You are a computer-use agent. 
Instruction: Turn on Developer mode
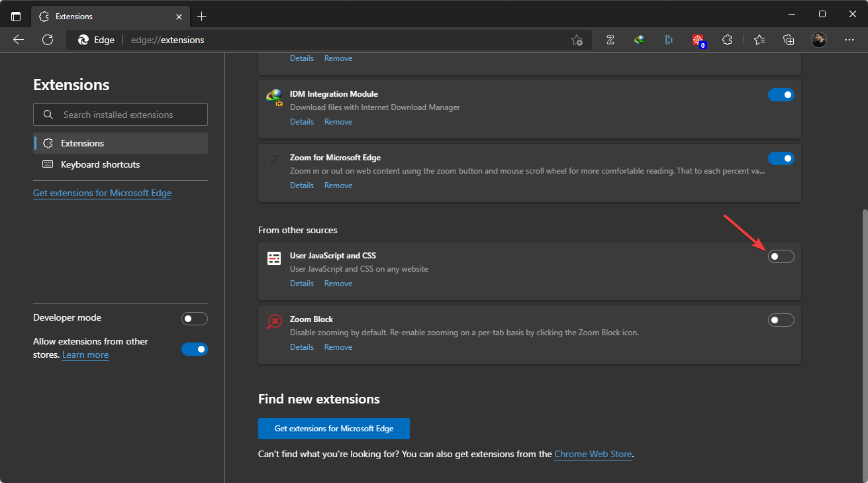coord(195,319)
